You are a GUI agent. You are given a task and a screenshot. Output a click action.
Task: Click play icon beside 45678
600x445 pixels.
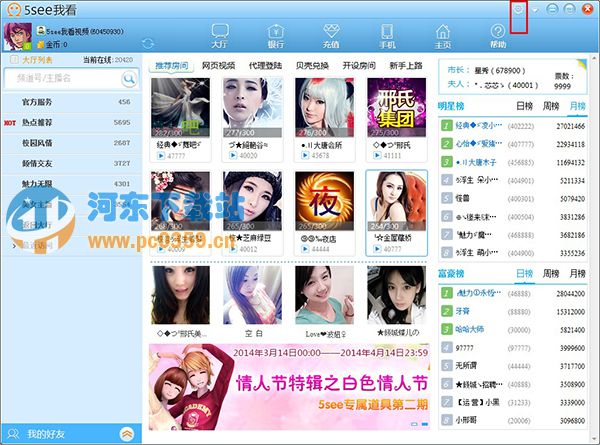[305, 155]
